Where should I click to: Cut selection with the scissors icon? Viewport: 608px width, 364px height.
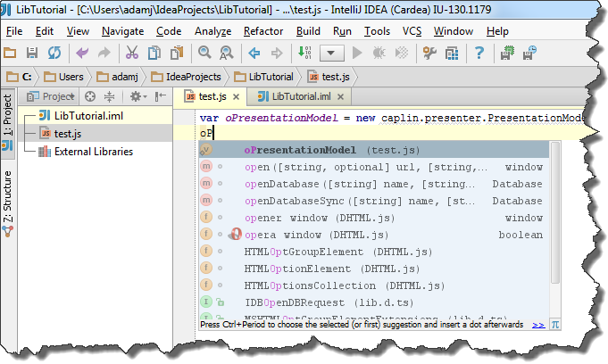tap(132, 53)
